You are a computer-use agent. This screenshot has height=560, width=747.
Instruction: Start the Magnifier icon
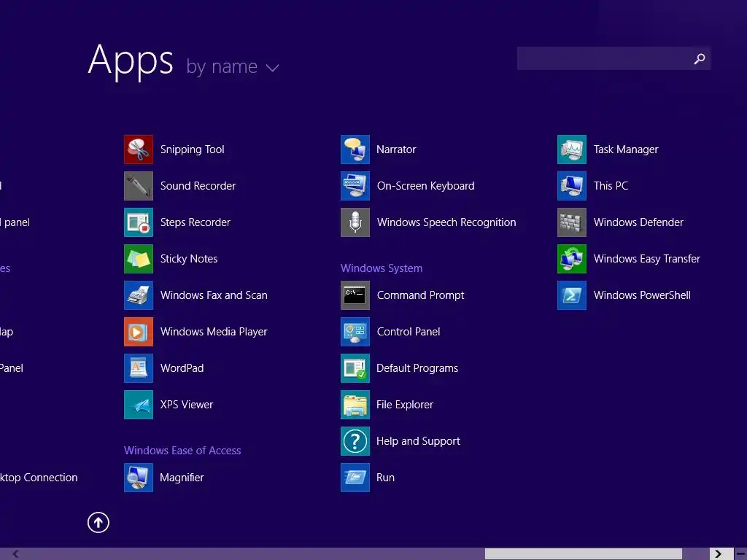coord(139,477)
